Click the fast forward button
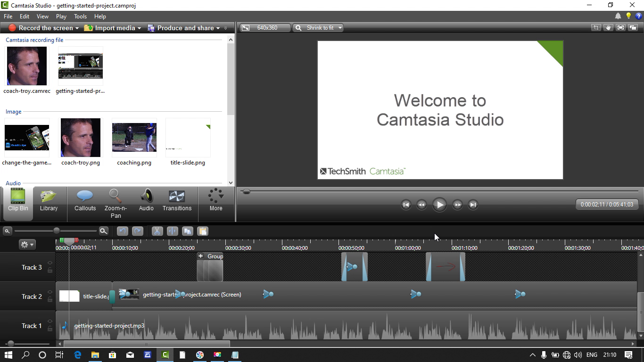The width and height of the screenshot is (644, 362). [x=457, y=205]
